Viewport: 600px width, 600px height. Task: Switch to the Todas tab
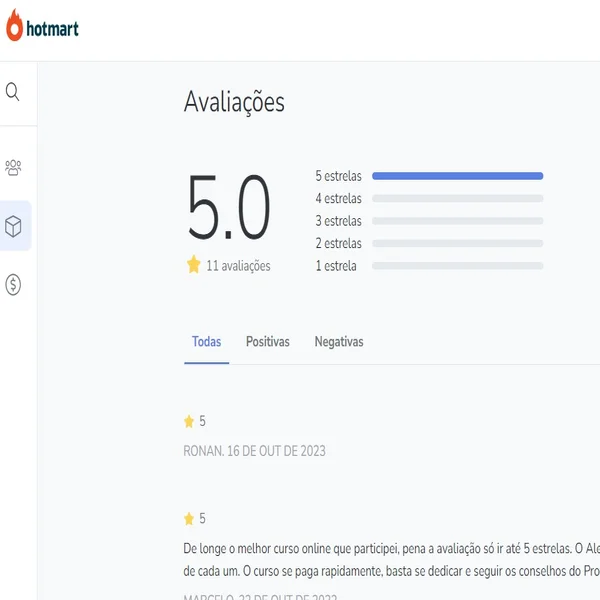[207, 342]
